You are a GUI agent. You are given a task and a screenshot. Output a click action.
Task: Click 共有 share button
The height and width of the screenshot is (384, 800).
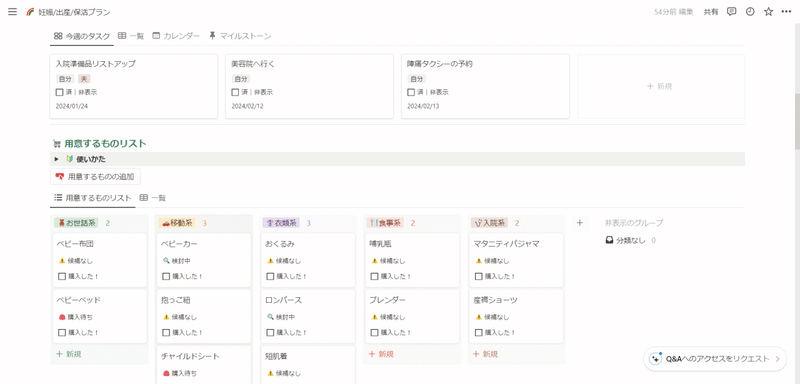coord(711,12)
